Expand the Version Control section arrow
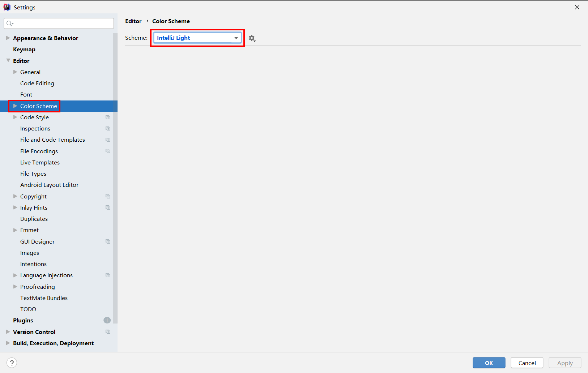588x373 pixels. point(8,332)
